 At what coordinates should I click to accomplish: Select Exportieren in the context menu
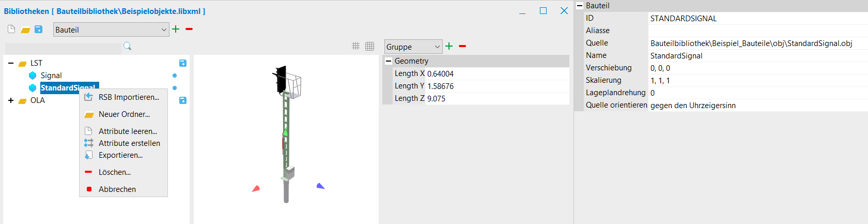coord(120,155)
